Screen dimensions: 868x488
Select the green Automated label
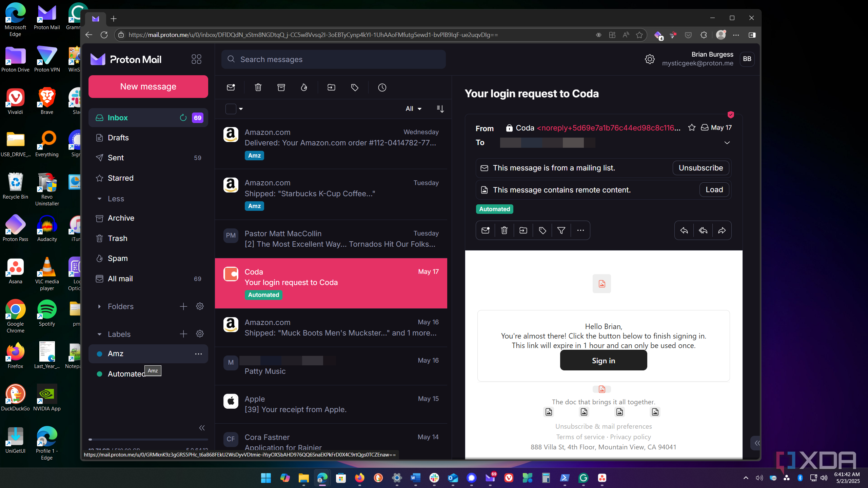[x=148, y=374]
